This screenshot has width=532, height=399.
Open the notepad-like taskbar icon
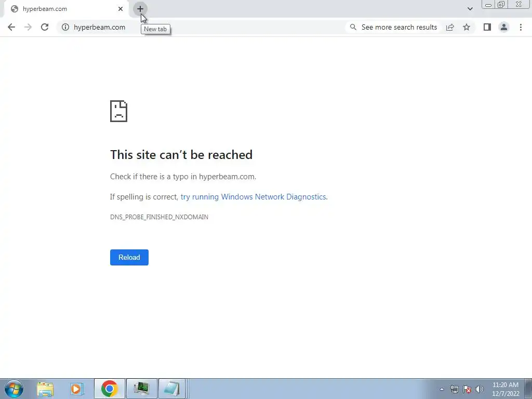[172, 389]
